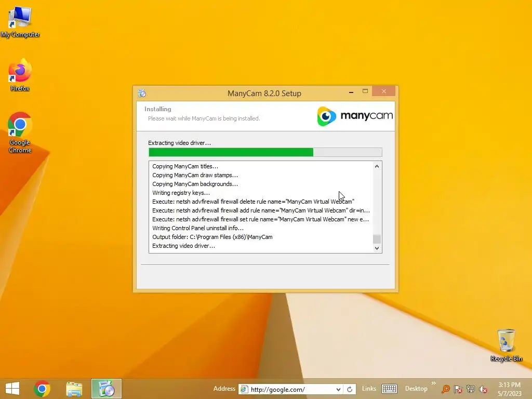532x399 pixels.
Task: Click the network tray icon
Action: tap(471, 389)
